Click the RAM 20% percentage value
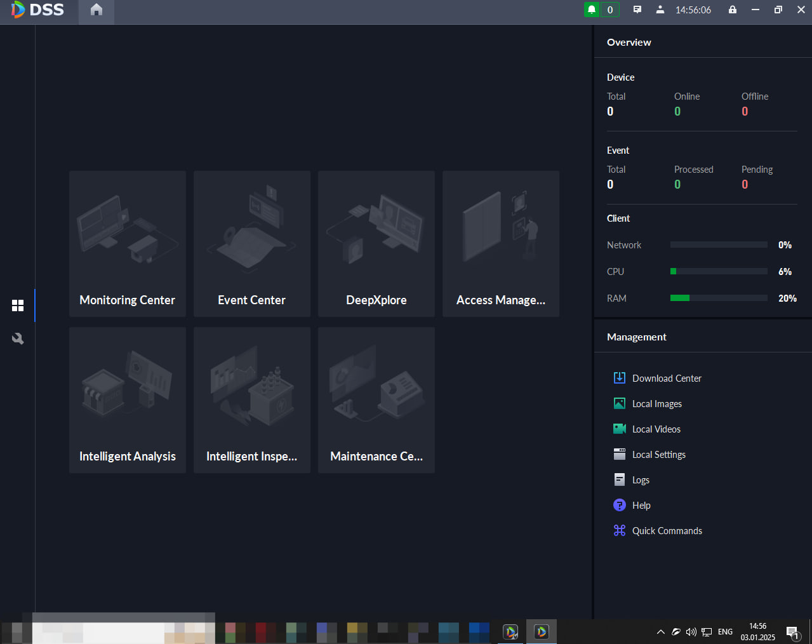 [788, 298]
